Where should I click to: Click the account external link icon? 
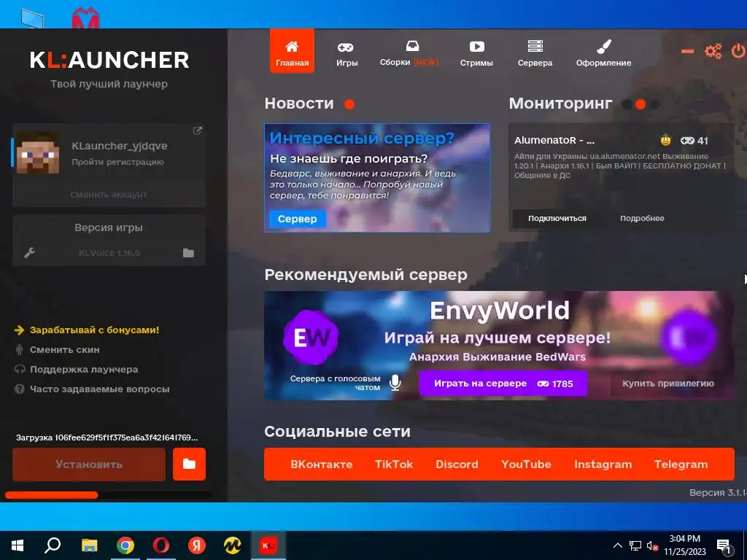[197, 131]
